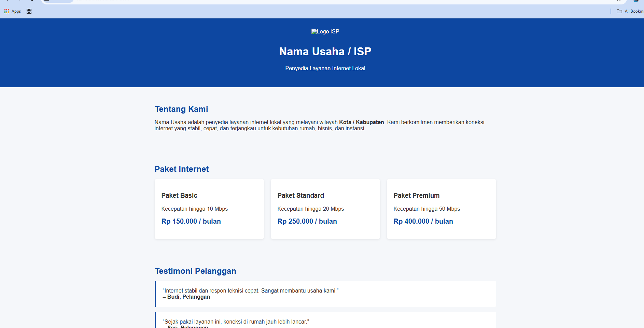The width and height of the screenshot is (644, 328).
Task: Click the address bar URL text
Action: (x=102, y=0)
